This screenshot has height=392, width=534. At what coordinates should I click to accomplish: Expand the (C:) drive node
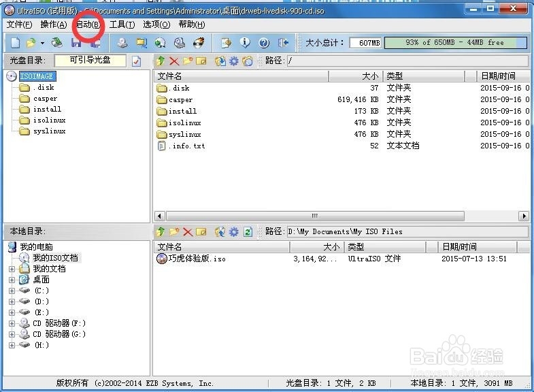tap(12, 291)
